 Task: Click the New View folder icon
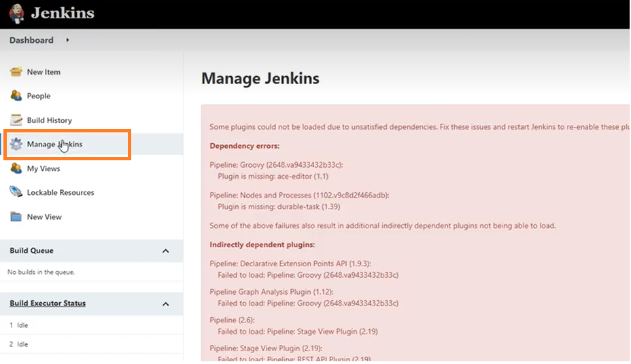16,217
